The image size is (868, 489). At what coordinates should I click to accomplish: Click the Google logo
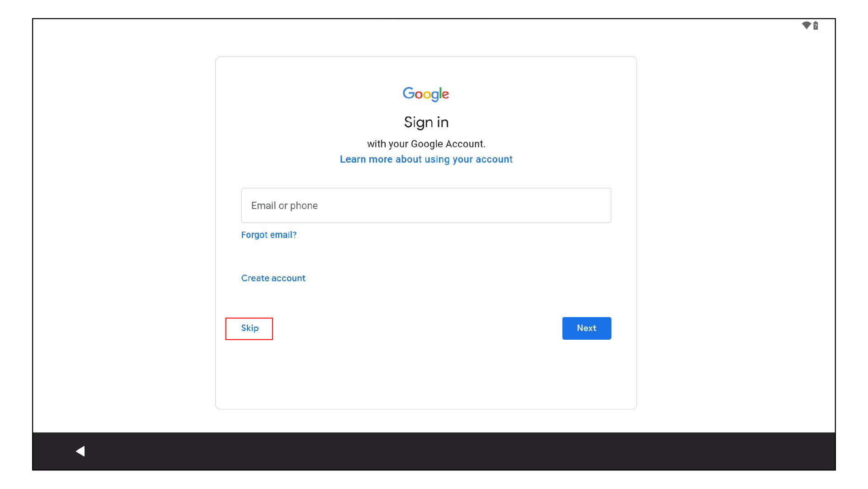click(426, 94)
